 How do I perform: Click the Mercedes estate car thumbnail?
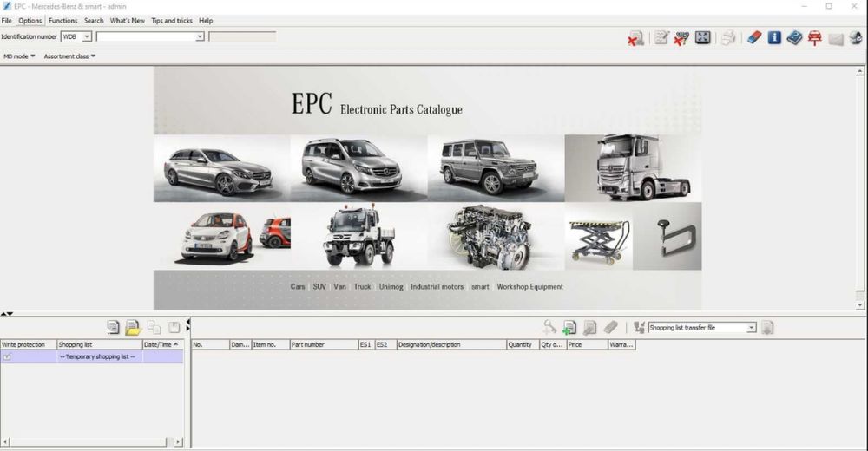pos(221,168)
